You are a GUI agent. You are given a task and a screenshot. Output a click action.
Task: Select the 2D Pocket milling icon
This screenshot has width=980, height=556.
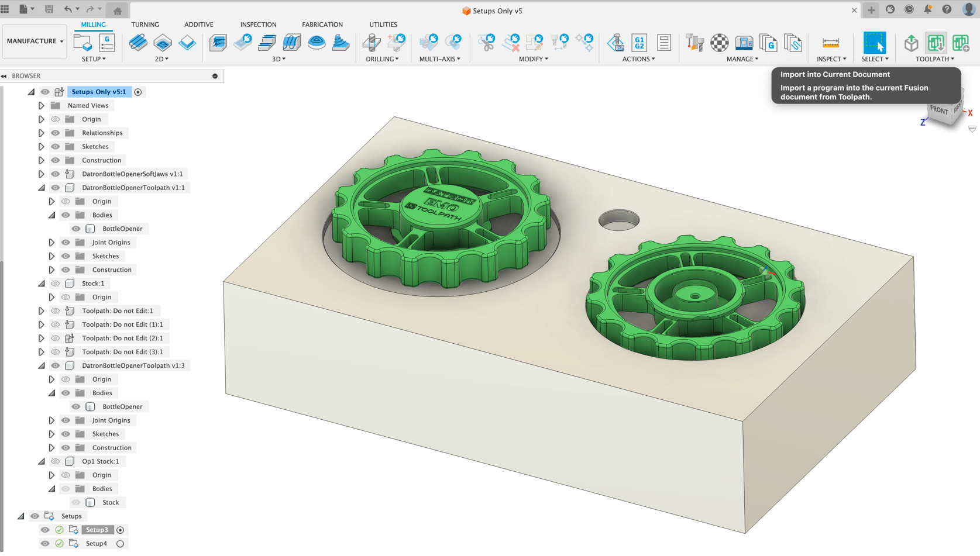click(162, 43)
